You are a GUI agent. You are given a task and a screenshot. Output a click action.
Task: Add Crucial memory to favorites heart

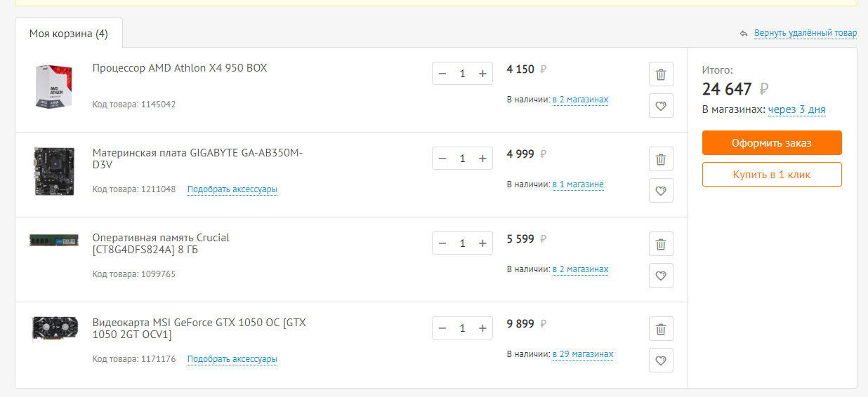coord(661,276)
